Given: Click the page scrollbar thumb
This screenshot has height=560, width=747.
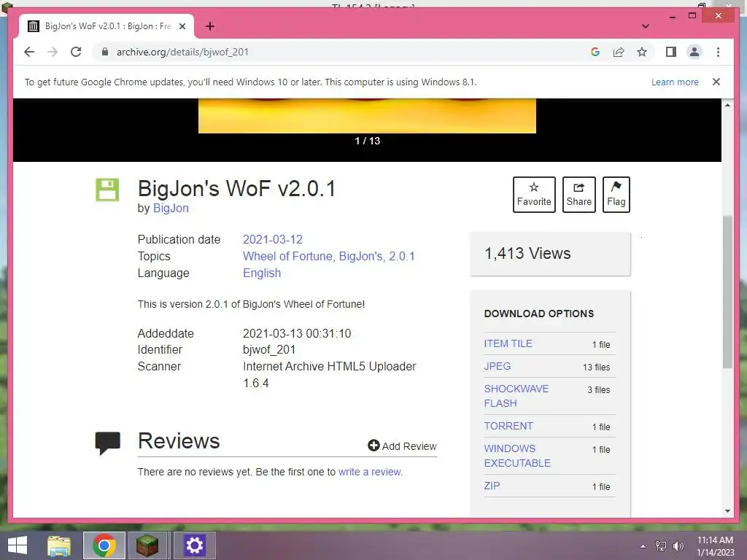Looking at the screenshot, I should pos(727,292).
